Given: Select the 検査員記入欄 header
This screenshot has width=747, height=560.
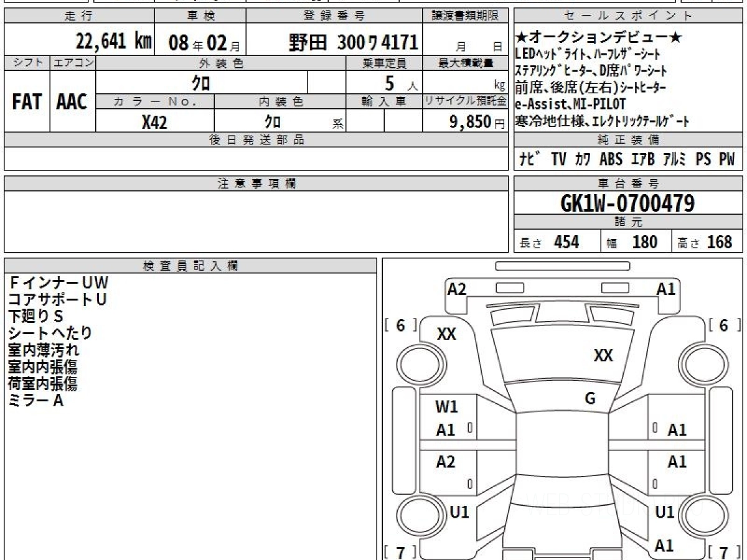Looking at the screenshot, I should (x=190, y=266).
